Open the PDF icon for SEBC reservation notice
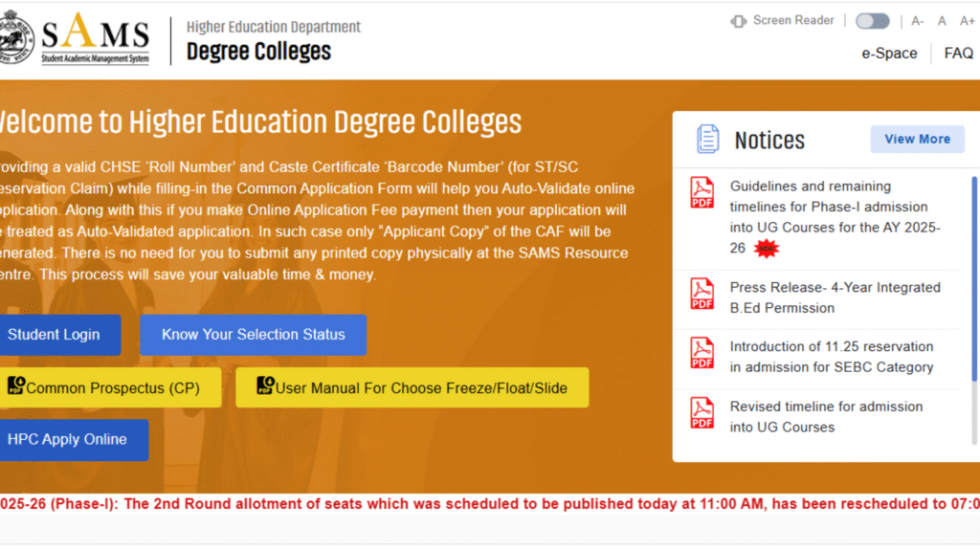Screen dimensions: 980x550 click(x=702, y=353)
